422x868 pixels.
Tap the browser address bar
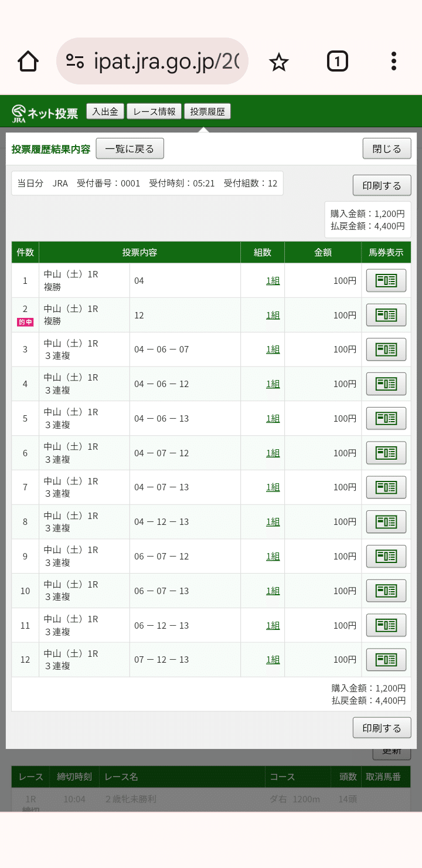tap(152, 61)
